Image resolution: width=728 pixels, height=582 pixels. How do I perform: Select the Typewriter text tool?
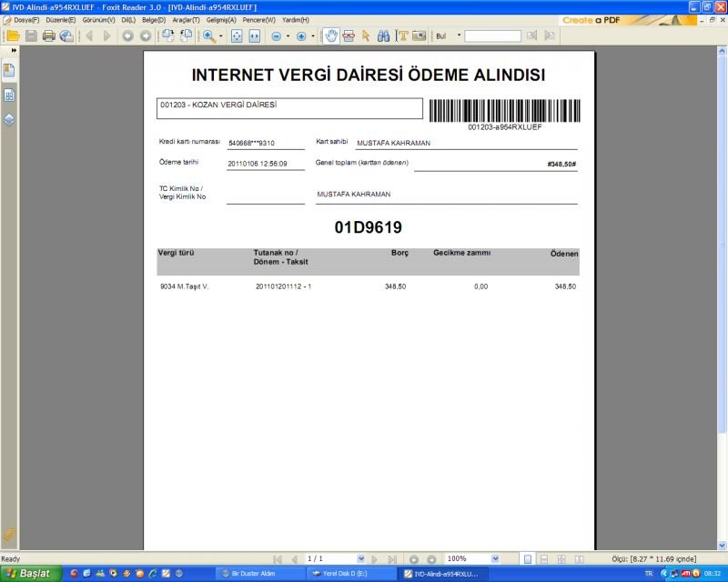[x=402, y=36]
